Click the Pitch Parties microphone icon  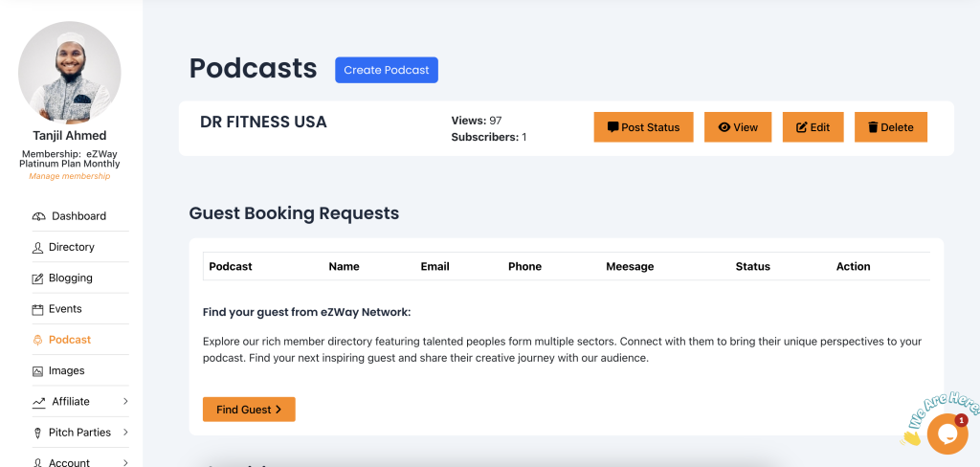click(x=38, y=433)
